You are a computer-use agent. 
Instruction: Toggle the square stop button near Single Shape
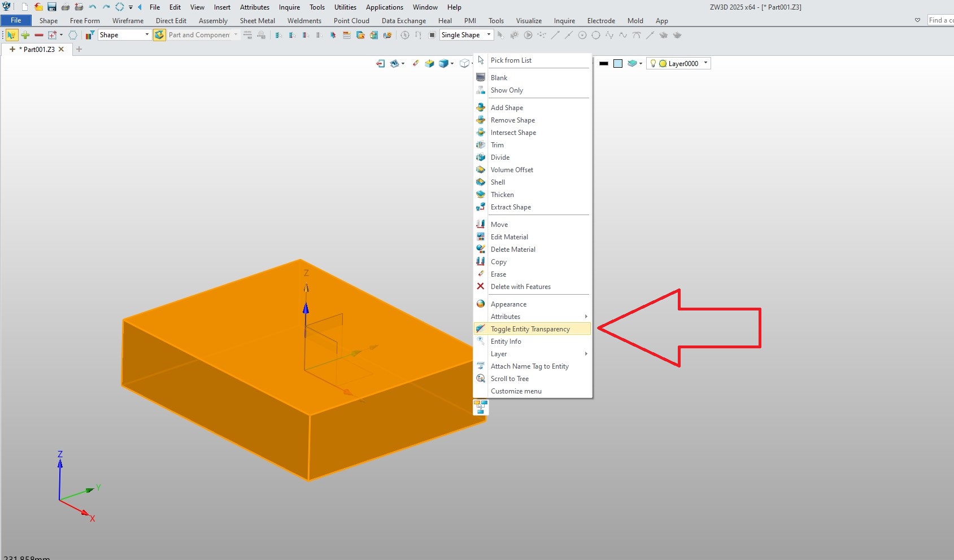[432, 35]
